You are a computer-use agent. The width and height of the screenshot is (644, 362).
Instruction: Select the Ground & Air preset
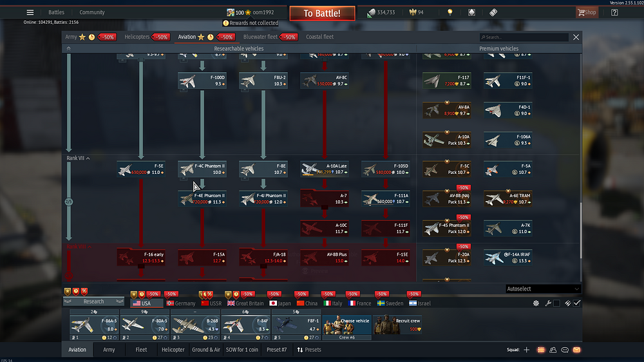206,350
